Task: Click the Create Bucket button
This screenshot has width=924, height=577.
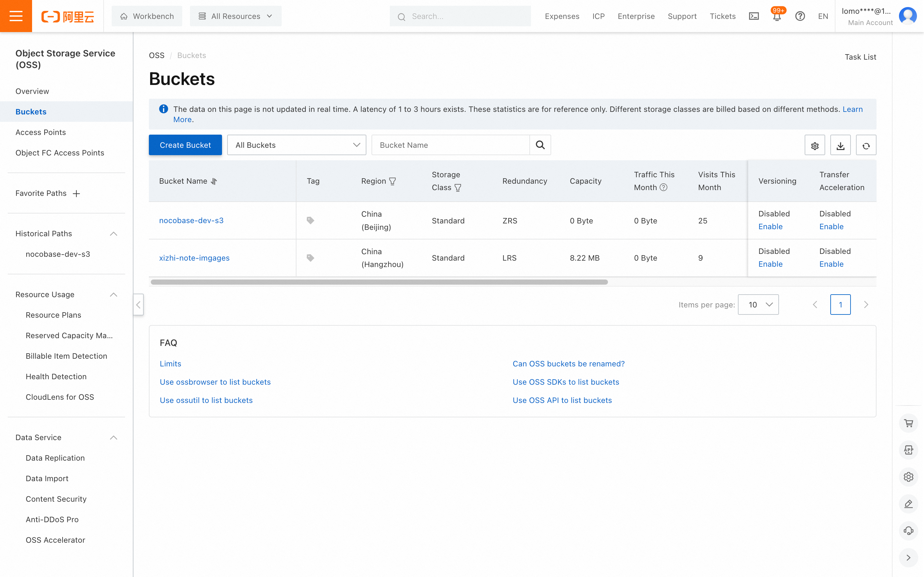Action: coord(185,145)
